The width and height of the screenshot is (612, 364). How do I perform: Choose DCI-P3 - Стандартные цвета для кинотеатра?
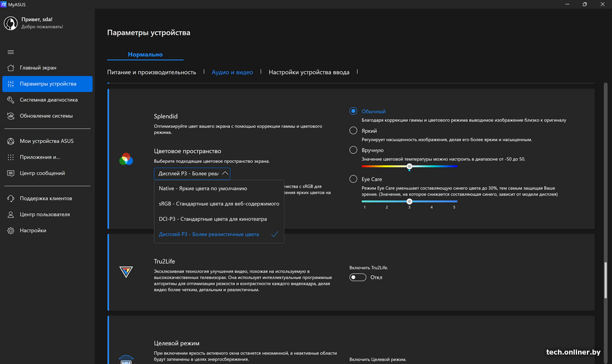pos(219,219)
